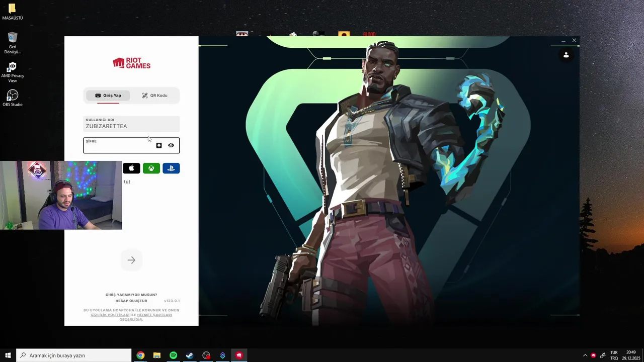The image size is (644, 362).
Task: Click the webcam overlay thumbnail
Action: coord(61,195)
